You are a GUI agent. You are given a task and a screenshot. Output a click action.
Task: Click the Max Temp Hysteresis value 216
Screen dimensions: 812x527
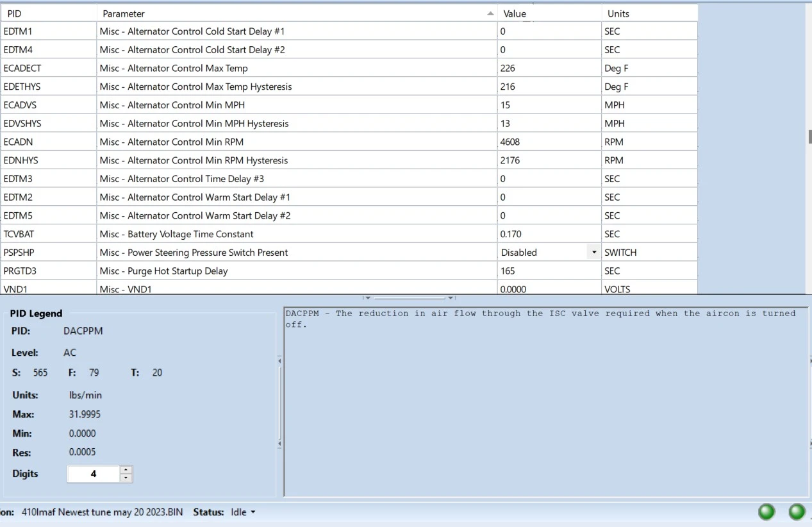tap(549, 87)
